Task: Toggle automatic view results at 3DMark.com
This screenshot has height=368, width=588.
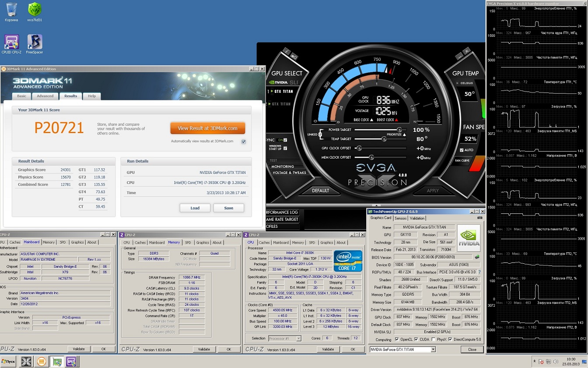Action: point(244,142)
